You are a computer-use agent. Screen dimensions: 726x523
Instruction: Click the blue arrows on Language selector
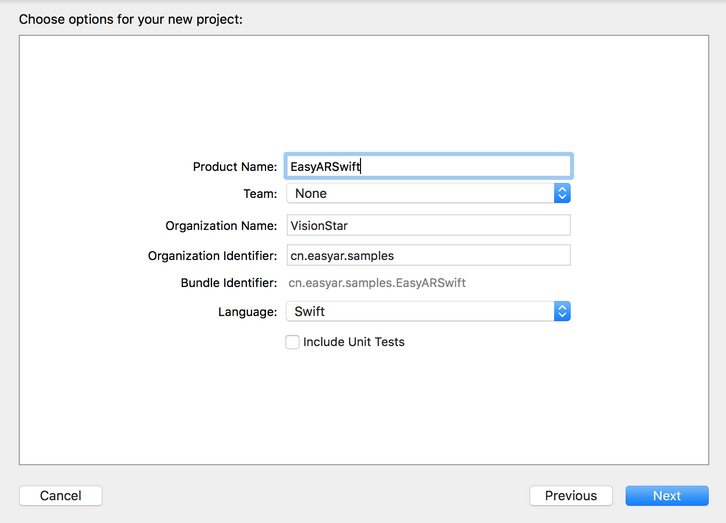click(562, 312)
